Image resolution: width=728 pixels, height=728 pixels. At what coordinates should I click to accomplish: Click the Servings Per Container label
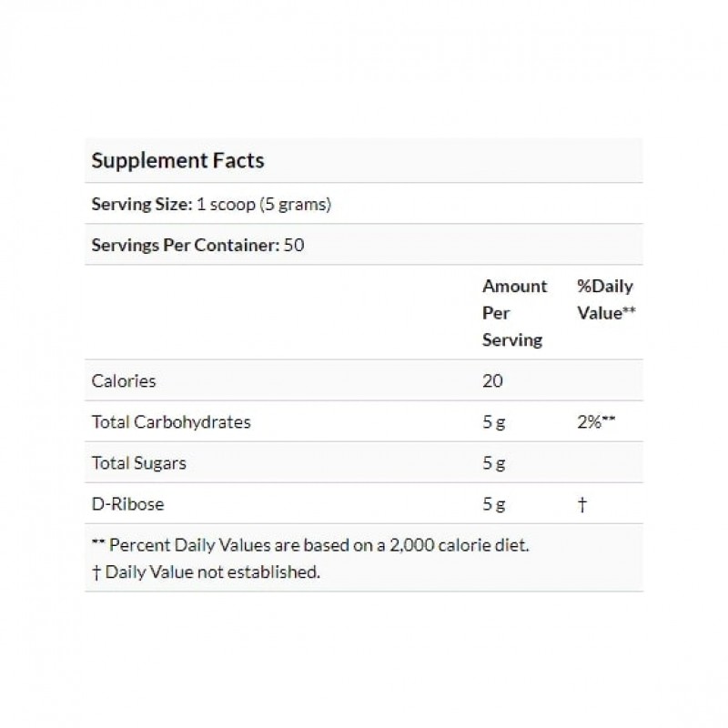coord(184,246)
